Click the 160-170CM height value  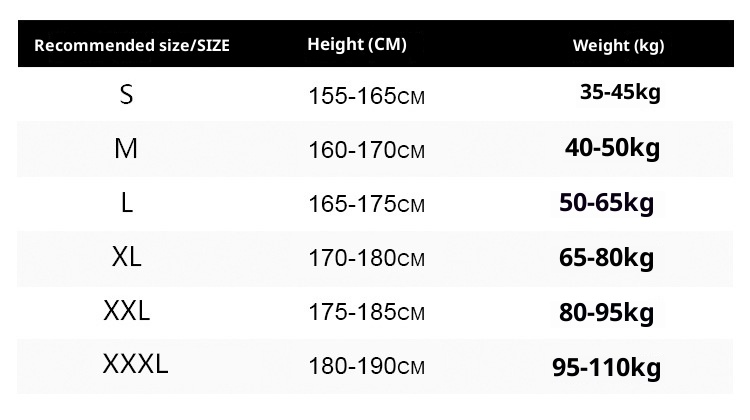click(x=367, y=151)
